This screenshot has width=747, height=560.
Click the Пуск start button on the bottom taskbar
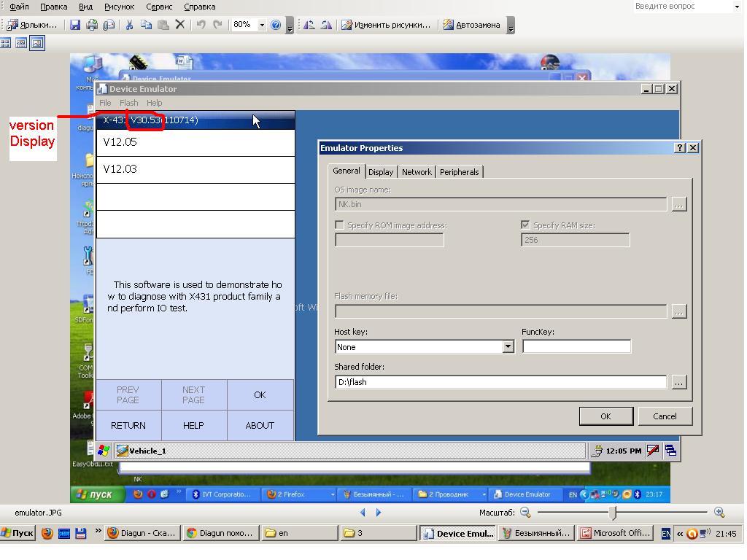click(18, 533)
